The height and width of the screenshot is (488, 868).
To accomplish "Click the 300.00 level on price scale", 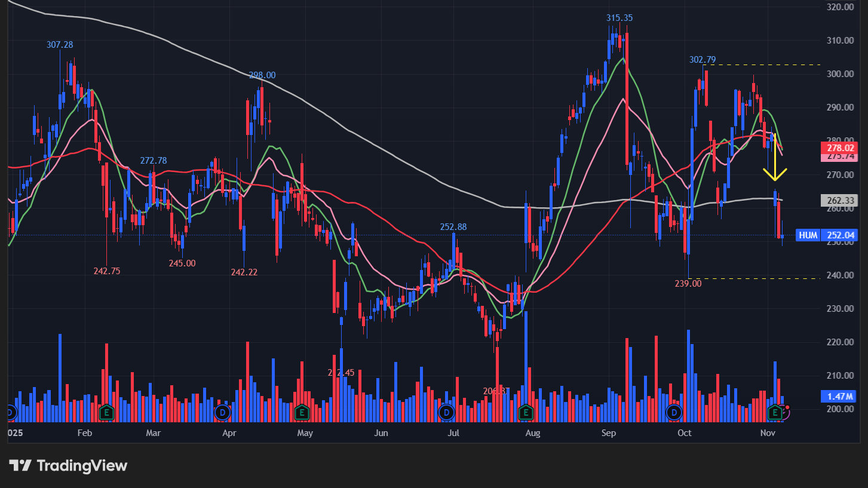I will 842,74.
